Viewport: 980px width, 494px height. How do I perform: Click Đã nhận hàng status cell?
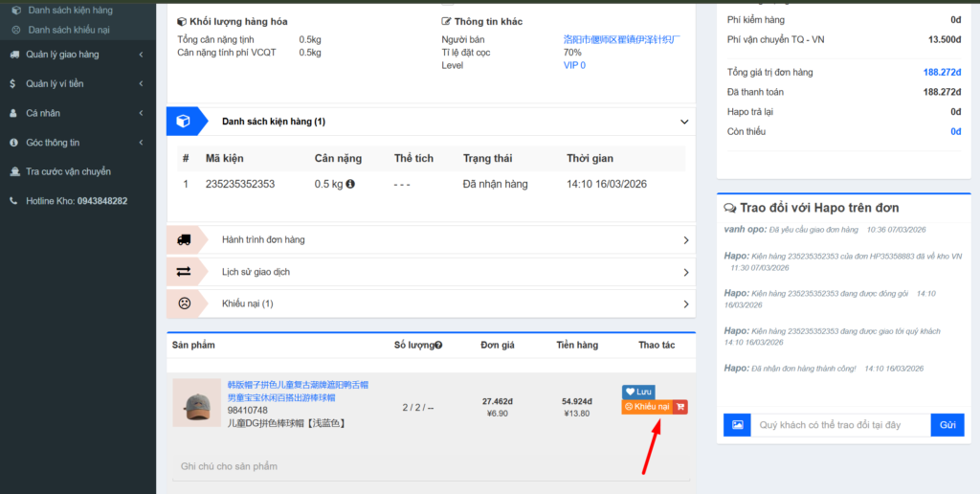pyautogui.click(x=496, y=185)
